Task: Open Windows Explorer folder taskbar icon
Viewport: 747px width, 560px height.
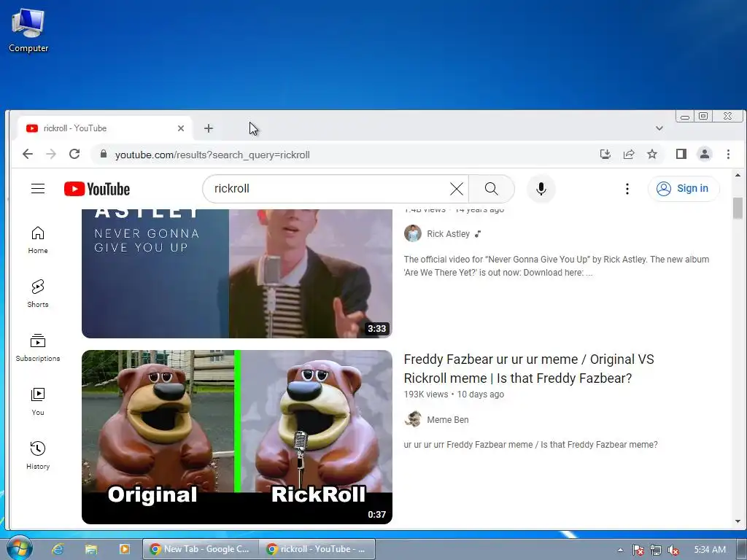Action: click(91, 549)
